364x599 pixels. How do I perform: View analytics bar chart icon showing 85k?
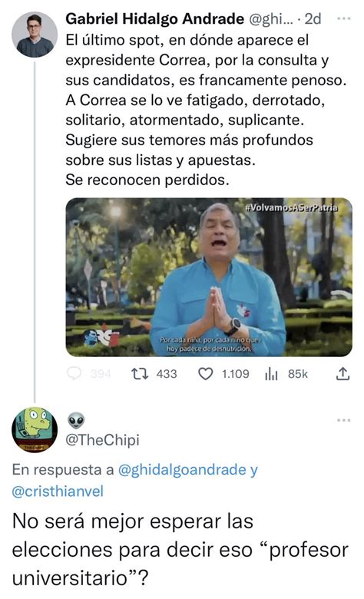(271, 374)
